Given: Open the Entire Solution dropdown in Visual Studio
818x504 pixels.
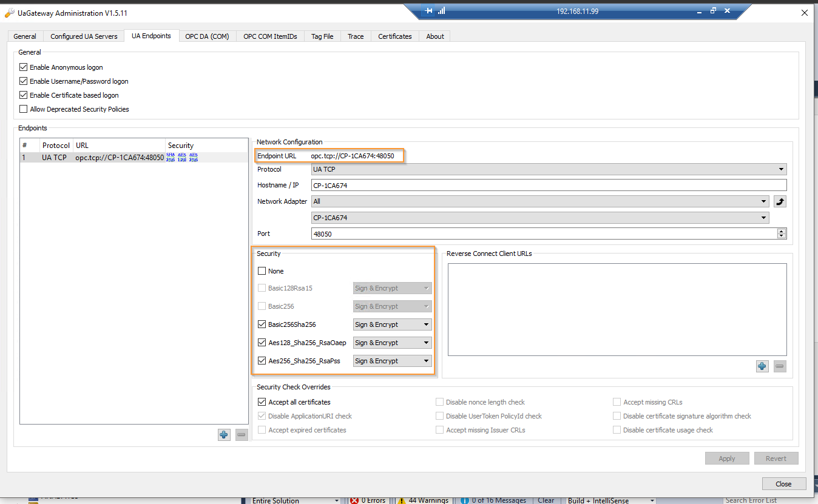Looking at the screenshot, I should pyautogui.click(x=297, y=500).
